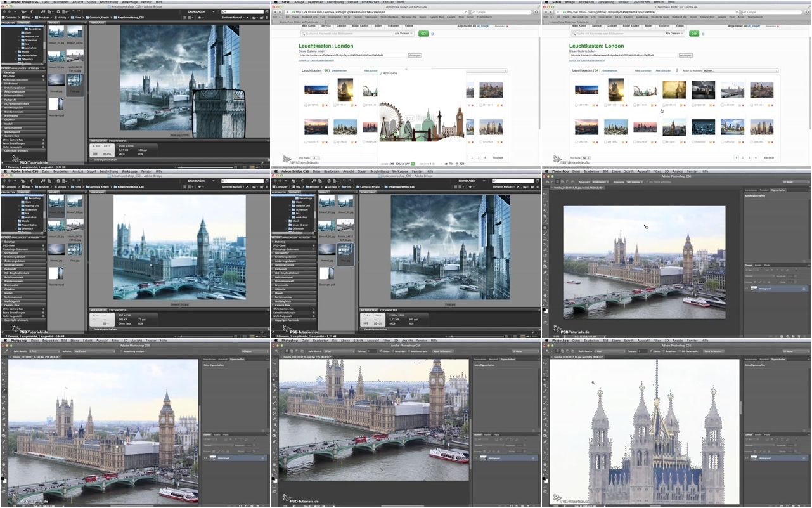This screenshot has width=812, height=508.
Task: Select Magic Wand tool in bottom-center Photoshop window
Action: click(x=274, y=380)
